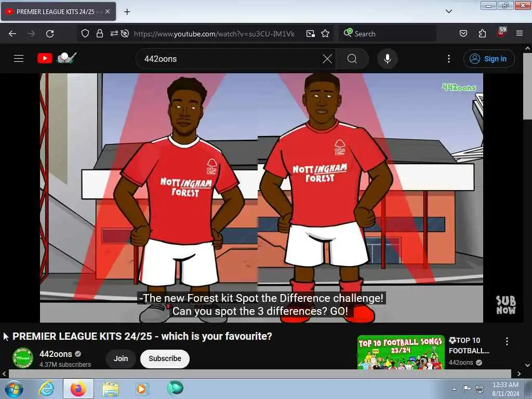
Task: Click the horizontal scrollbar right arrow
Action: pyautogui.click(x=519, y=374)
